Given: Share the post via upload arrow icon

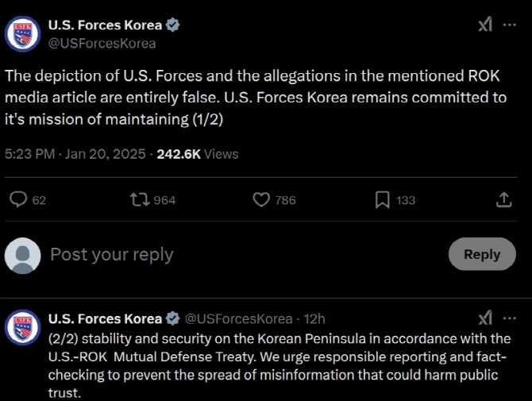Looking at the screenshot, I should click(504, 200).
